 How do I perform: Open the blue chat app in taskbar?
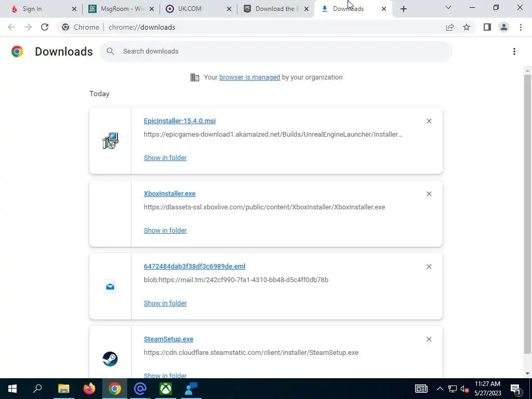(x=191, y=389)
